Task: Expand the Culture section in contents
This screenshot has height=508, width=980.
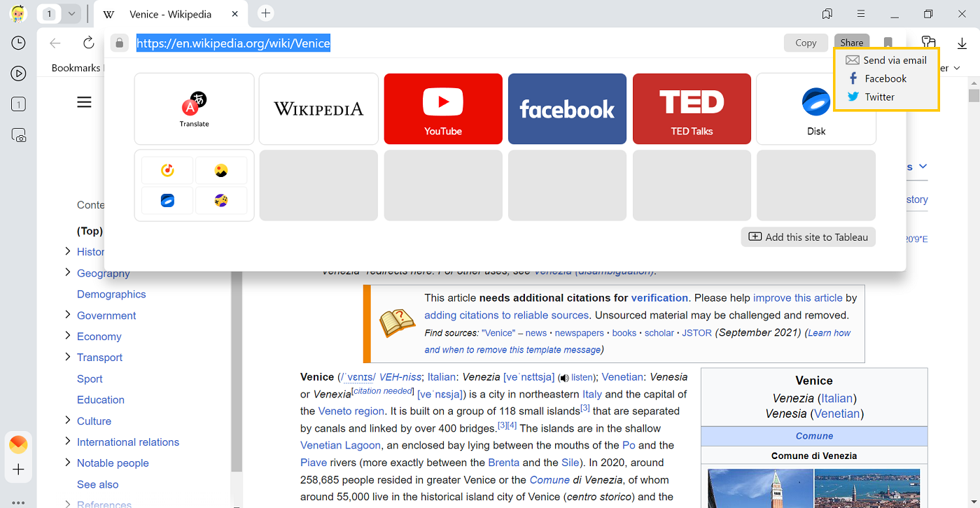Action: (68, 421)
